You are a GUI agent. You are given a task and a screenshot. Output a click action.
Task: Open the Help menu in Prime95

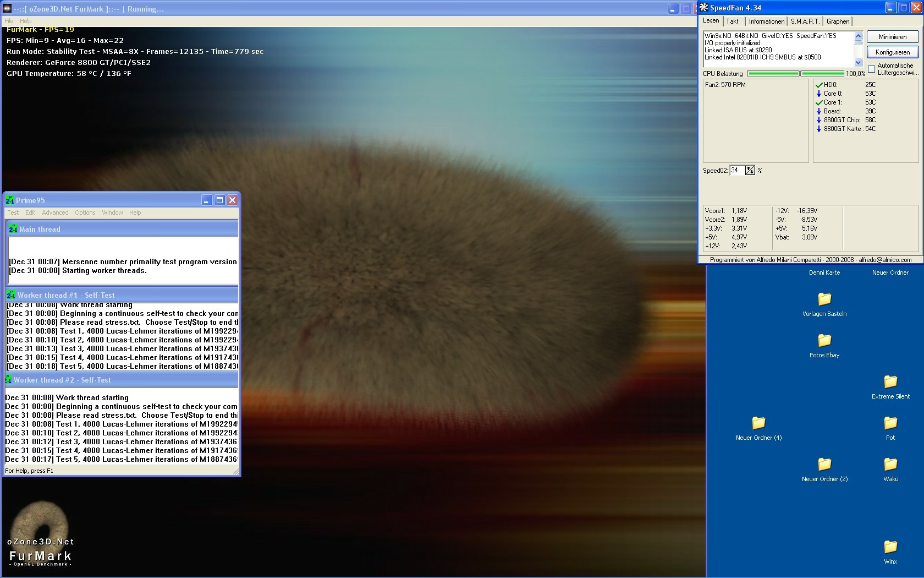click(x=135, y=212)
